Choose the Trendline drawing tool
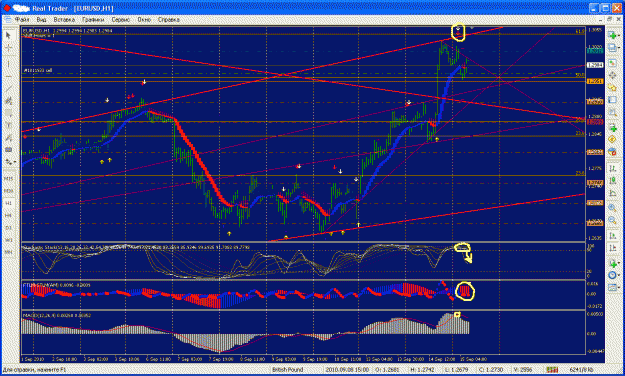This screenshot has width=625, height=376. 8,89
